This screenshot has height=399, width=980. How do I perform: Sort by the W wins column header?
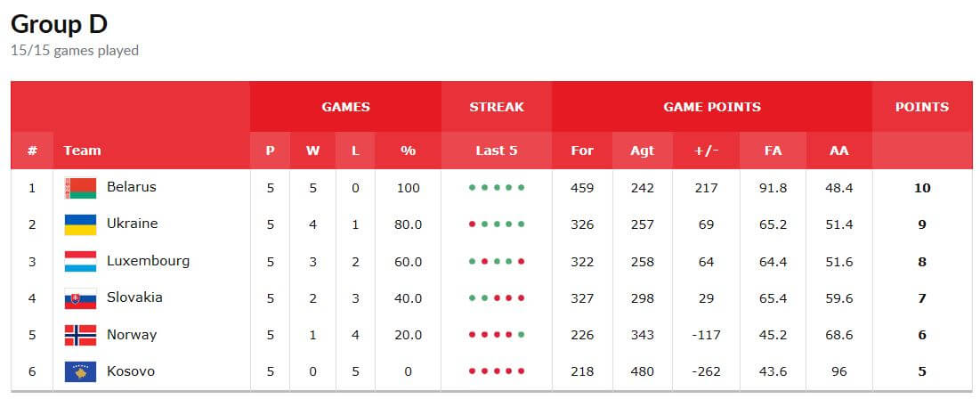[312, 151]
